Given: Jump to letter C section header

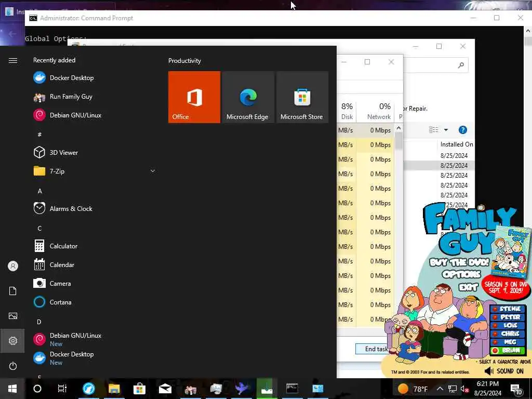Looking at the screenshot, I should click(39, 229).
